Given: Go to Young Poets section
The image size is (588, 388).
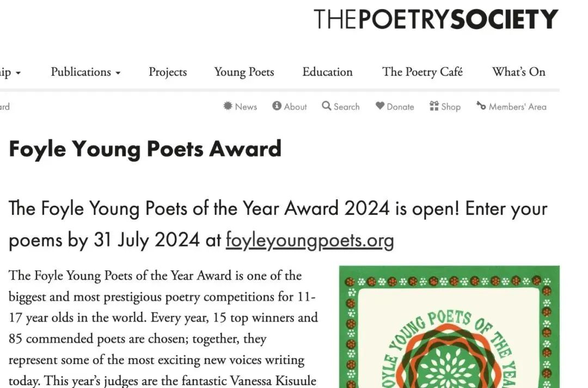Looking at the screenshot, I should click(244, 72).
